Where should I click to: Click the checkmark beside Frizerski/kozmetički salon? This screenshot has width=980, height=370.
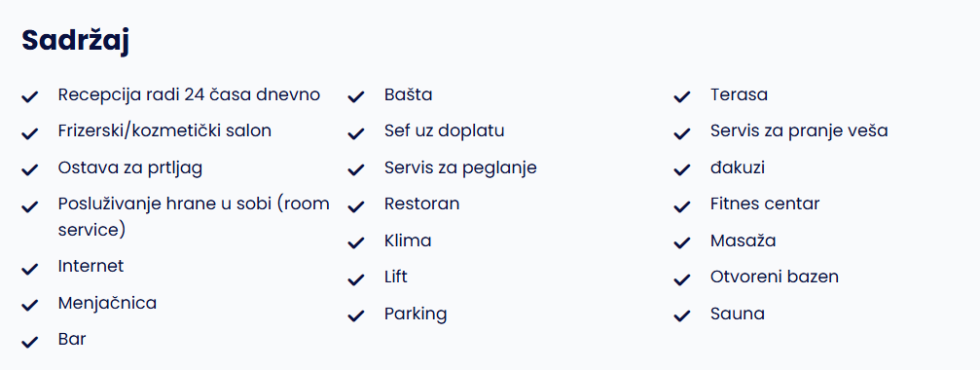click(30, 133)
